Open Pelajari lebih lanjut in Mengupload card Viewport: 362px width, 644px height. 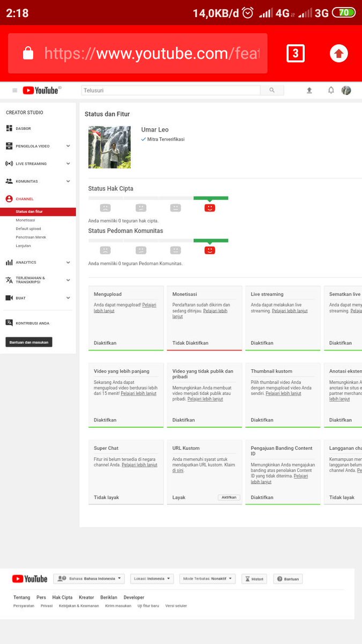[x=124, y=308]
